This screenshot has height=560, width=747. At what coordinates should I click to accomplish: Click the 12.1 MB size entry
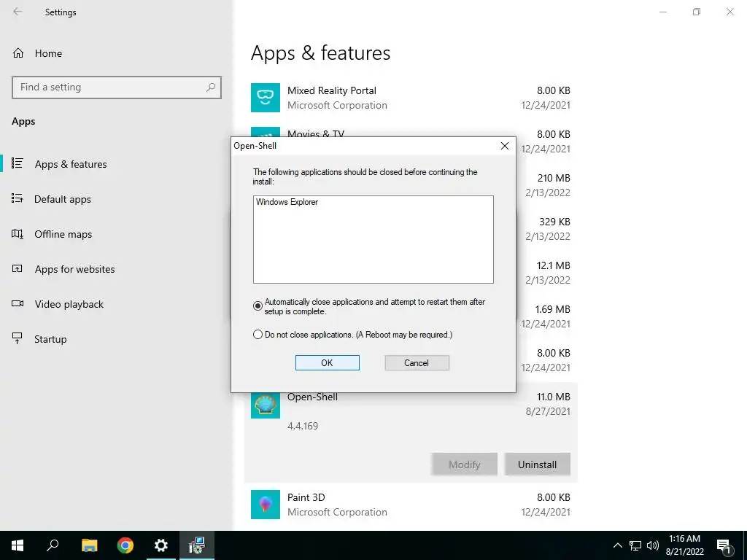(x=553, y=265)
